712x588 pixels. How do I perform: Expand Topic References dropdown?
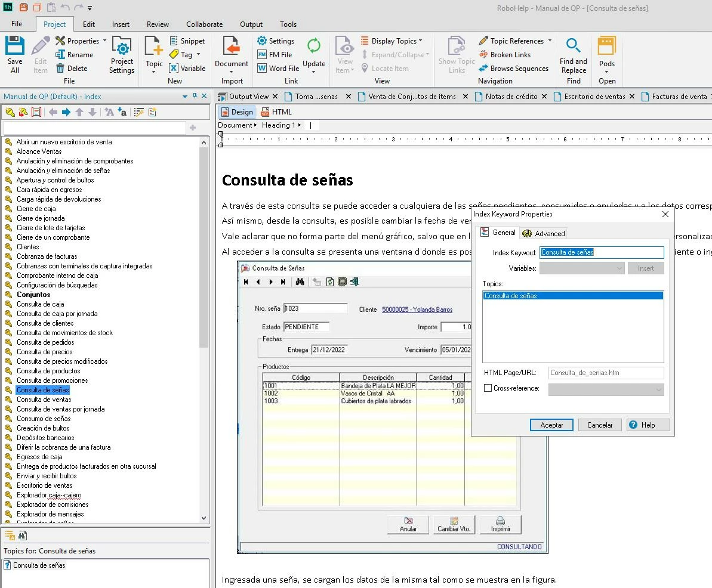[x=550, y=41]
